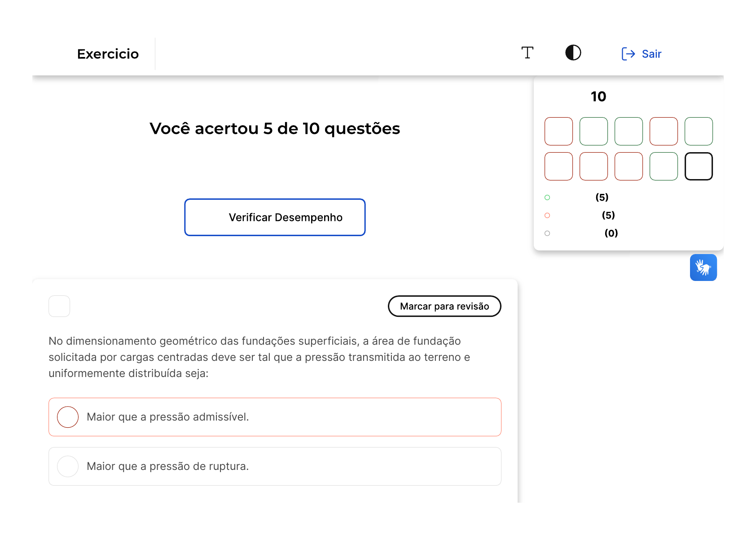Image resolution: width=756 pixels, height=535 pixels.
Task: Select the third question box in top row
Action: (629, 132)
